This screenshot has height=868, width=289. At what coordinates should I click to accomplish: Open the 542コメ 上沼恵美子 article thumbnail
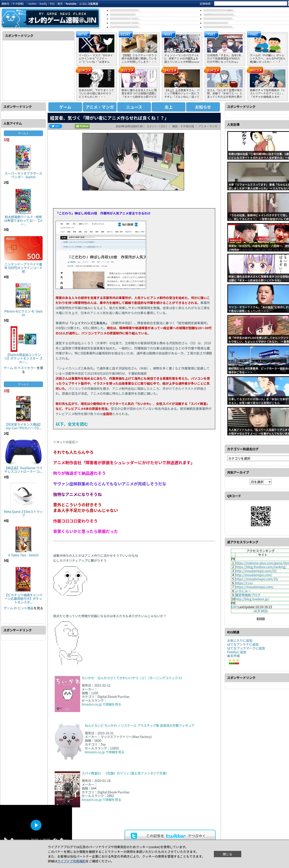click(182, 79)
